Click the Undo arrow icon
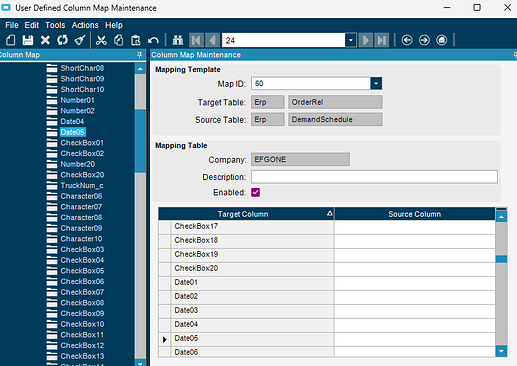Image resolution: width=517 pixels, height=366 pixels. pos(153,40)
